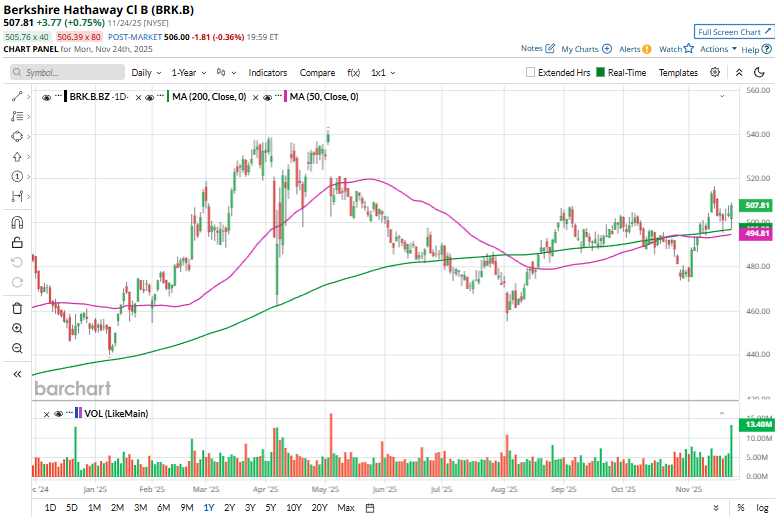The width and height of the screenshot is (775, 525).
Task: Open the 1x1 layout dropdown
Action: click(383, 73)
